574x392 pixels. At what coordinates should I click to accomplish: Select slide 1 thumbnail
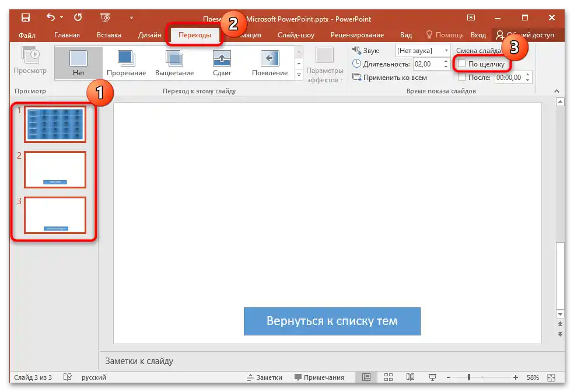pyautogui.click(x=55, y=124)
